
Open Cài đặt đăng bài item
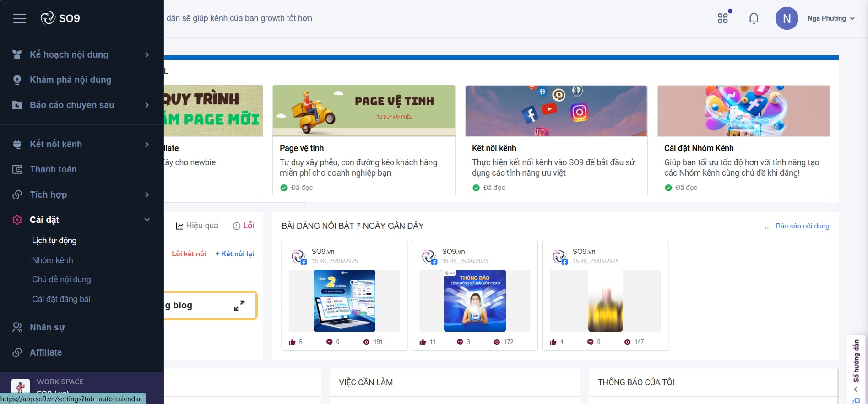click(x=61, y=299)
